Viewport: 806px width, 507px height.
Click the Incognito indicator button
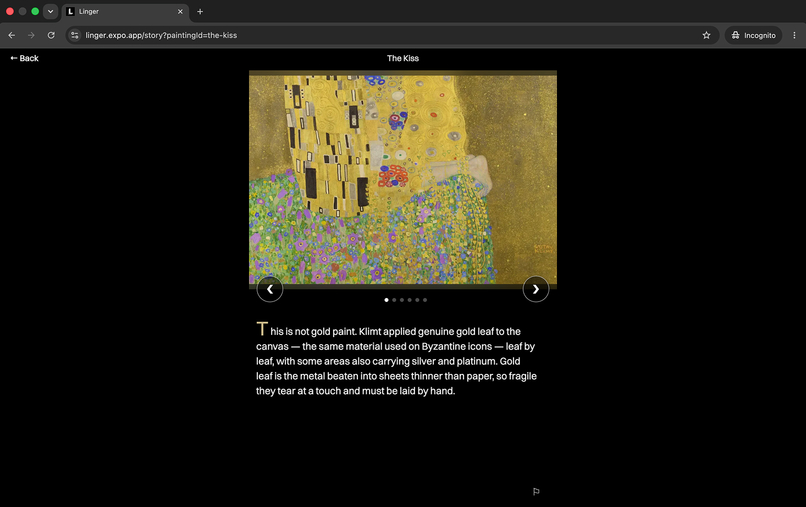coord(754,35)
